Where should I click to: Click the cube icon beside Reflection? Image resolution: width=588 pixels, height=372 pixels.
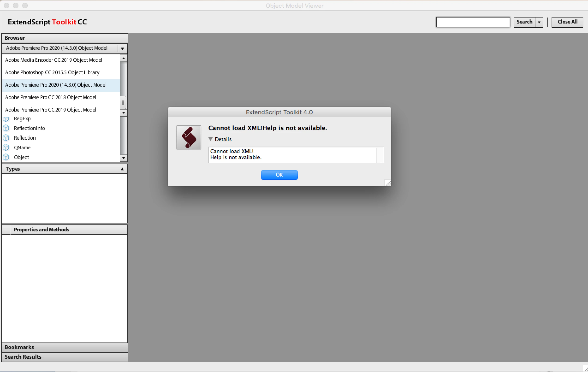6,138
